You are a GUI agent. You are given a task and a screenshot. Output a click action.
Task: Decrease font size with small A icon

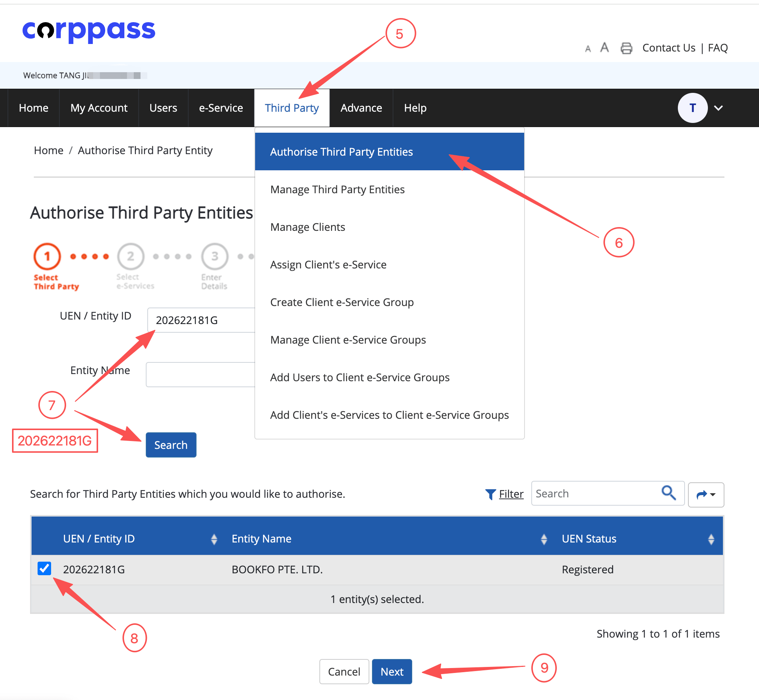pyautogui.click(x=588, y=49)
